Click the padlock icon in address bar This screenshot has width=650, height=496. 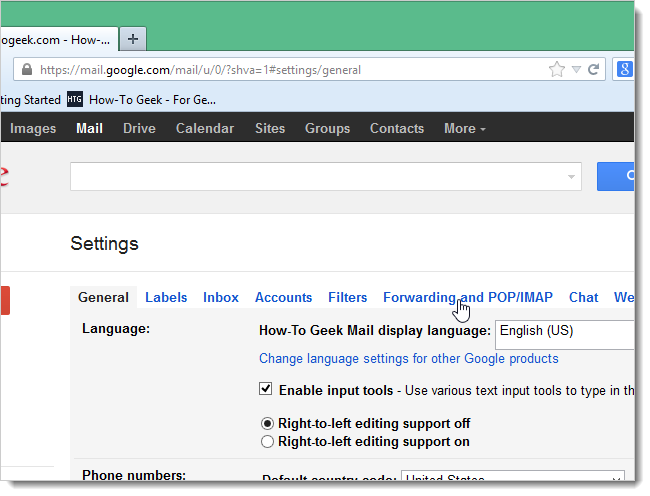tap(25, 70)
